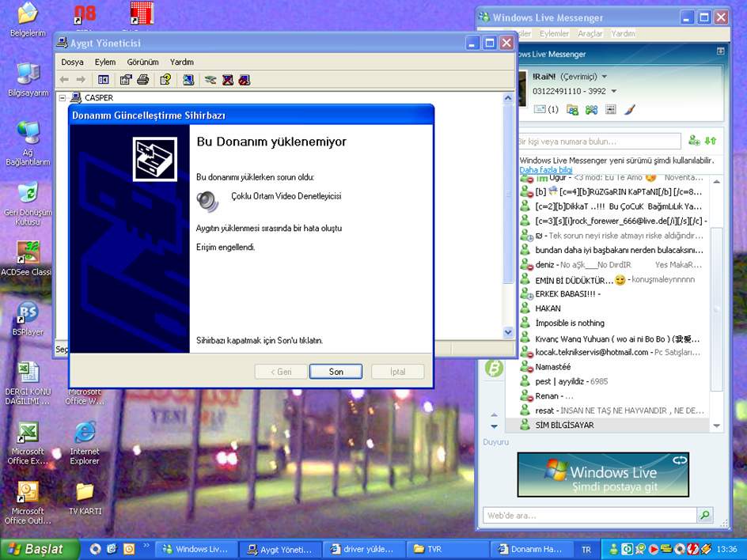
Task: Click the 'Web'de ara' search field
Action: (x=590, y=515)
